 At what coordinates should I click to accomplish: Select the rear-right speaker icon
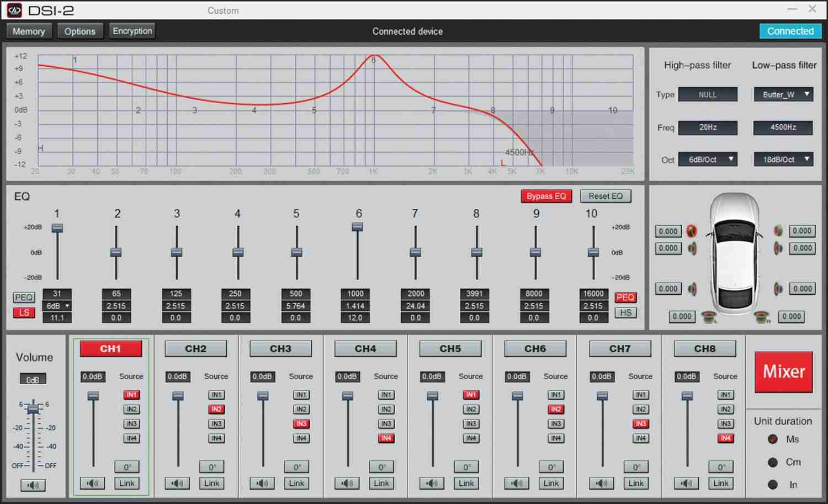coord(778,289)
